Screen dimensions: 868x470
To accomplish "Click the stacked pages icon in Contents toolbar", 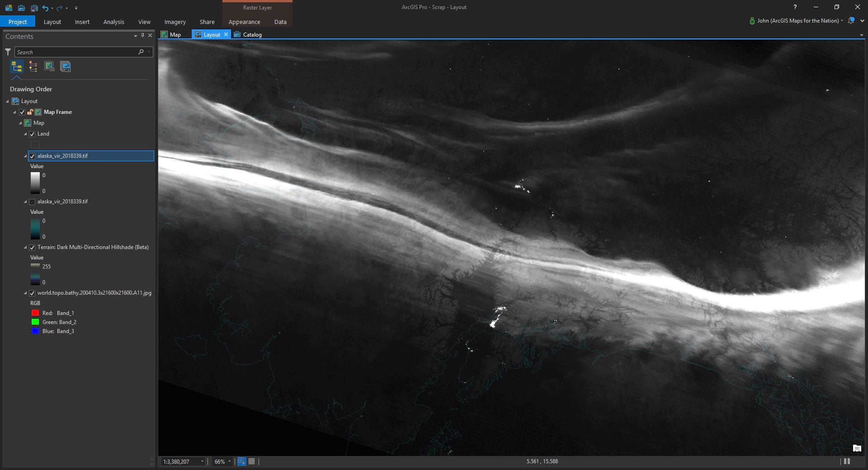I will tap(66, 67).
